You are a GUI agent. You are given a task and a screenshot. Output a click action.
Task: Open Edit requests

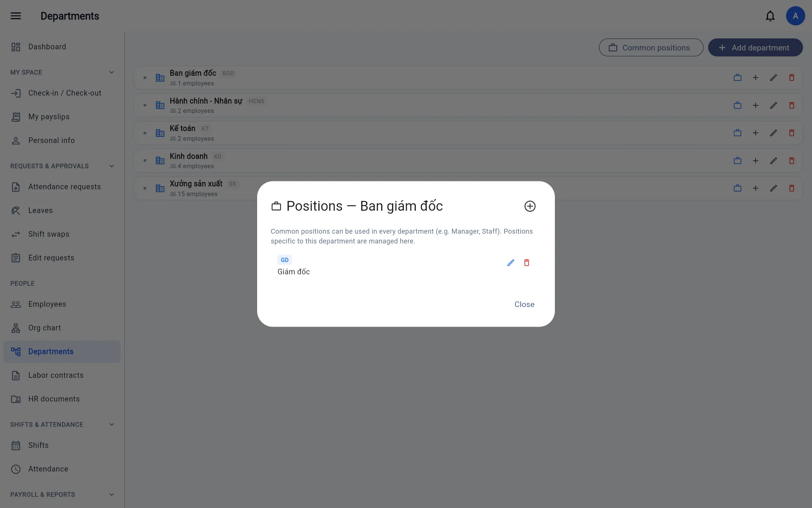click(62, 258)
